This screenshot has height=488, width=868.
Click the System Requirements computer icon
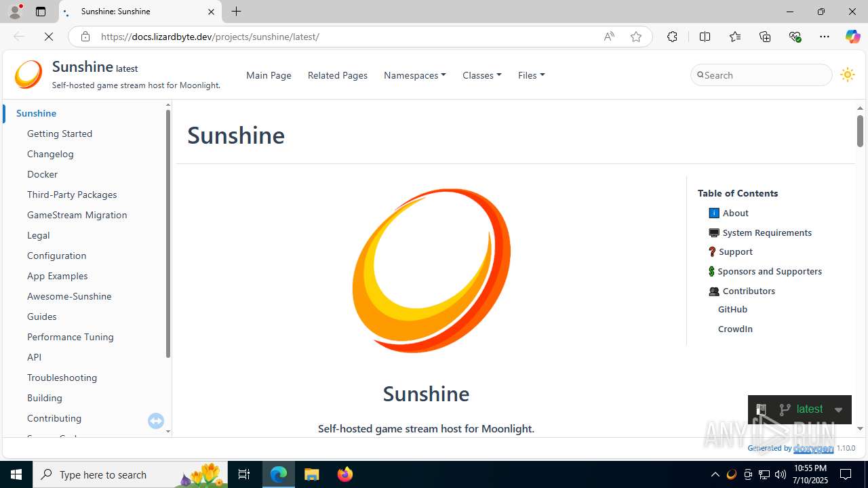tap(714, 232)
